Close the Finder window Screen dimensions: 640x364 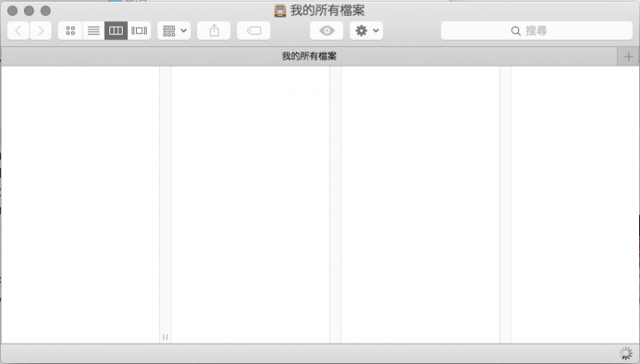coord(12,11)
